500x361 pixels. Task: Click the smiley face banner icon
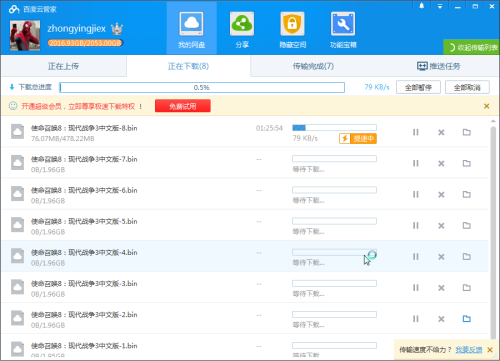pyautogui.click(x=13, y=106)
